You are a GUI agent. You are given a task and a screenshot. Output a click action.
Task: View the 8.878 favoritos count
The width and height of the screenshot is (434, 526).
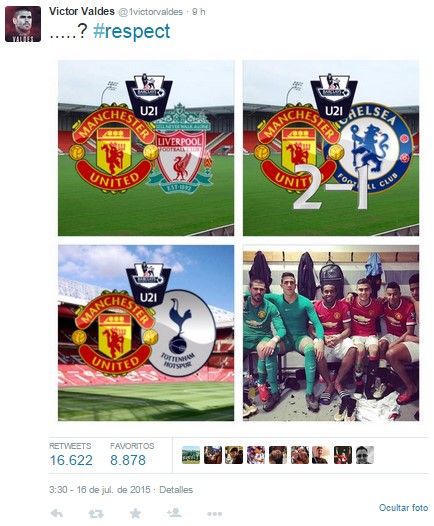pyautogui.click(x=128, y=460)
